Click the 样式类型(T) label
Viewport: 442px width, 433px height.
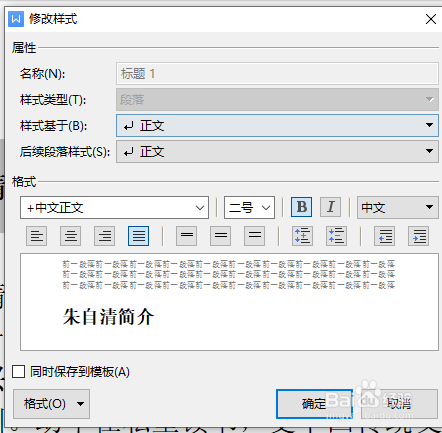coord(53,100)
